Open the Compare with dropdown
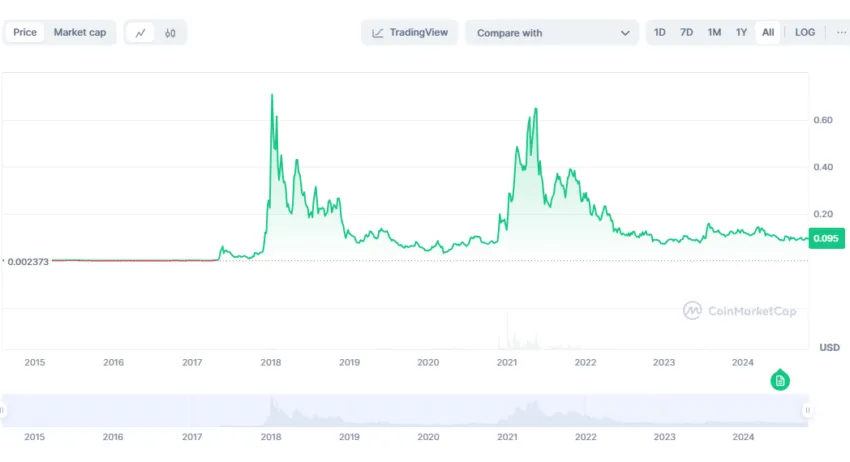This screenshot has height=462, width=850. (x=552, y=33)
